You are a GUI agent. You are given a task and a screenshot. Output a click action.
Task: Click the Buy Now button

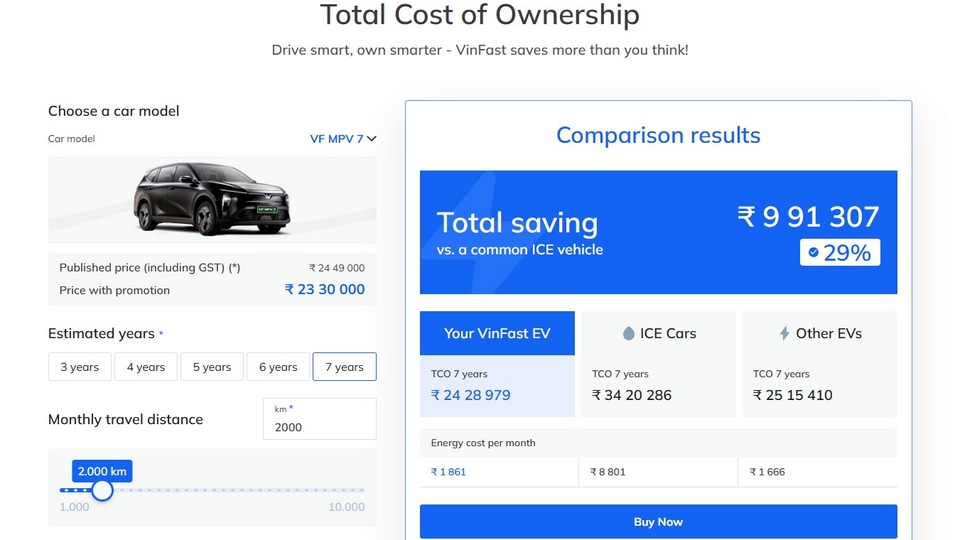[658, 522]
